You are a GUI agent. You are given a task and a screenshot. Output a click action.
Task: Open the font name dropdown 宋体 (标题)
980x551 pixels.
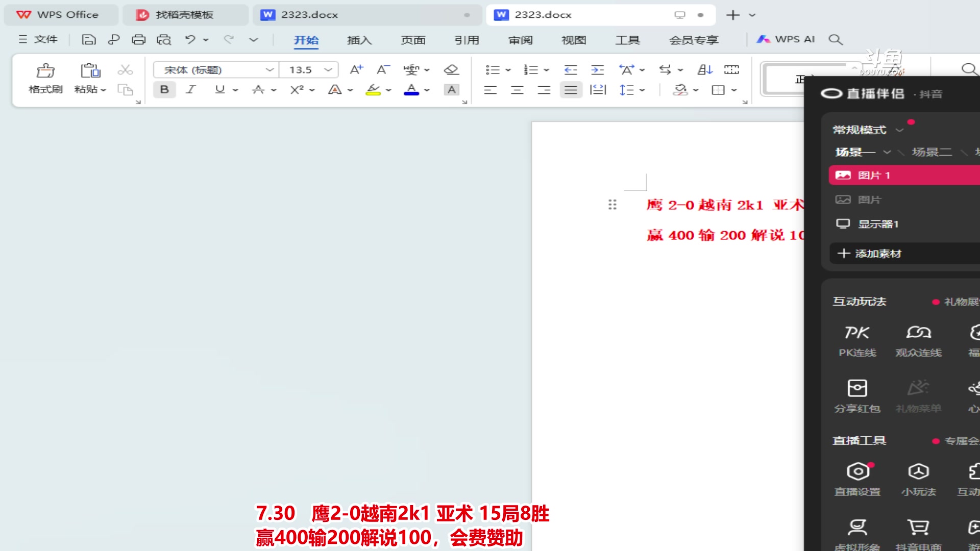(269, 69)
